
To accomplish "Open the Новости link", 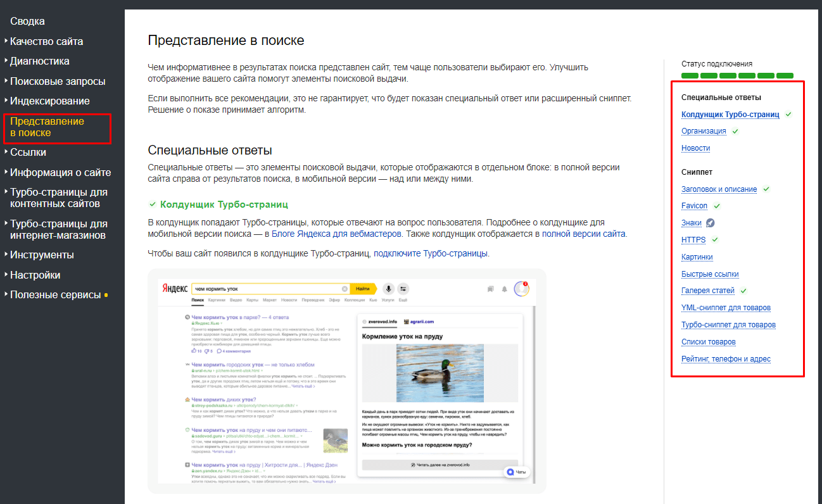I will coord(695,148).
